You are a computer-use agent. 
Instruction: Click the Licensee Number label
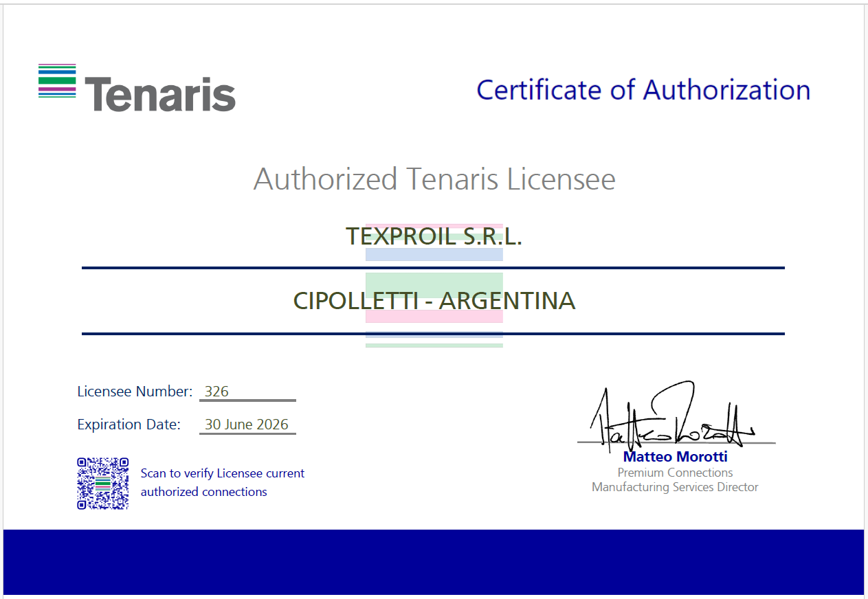[x=135, y=392]
